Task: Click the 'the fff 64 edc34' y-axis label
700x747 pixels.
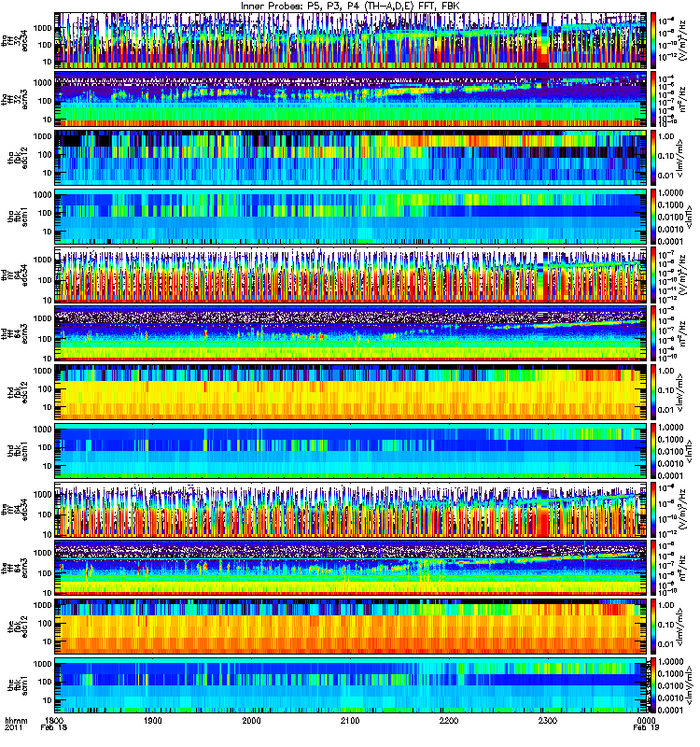Action: pos(15,509)
